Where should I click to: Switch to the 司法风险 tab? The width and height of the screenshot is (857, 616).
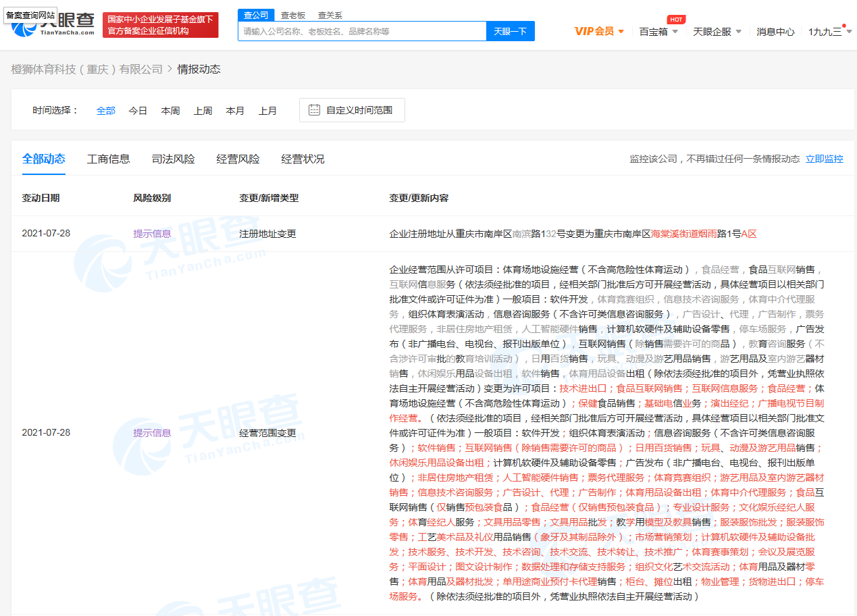tap(171, 159)
